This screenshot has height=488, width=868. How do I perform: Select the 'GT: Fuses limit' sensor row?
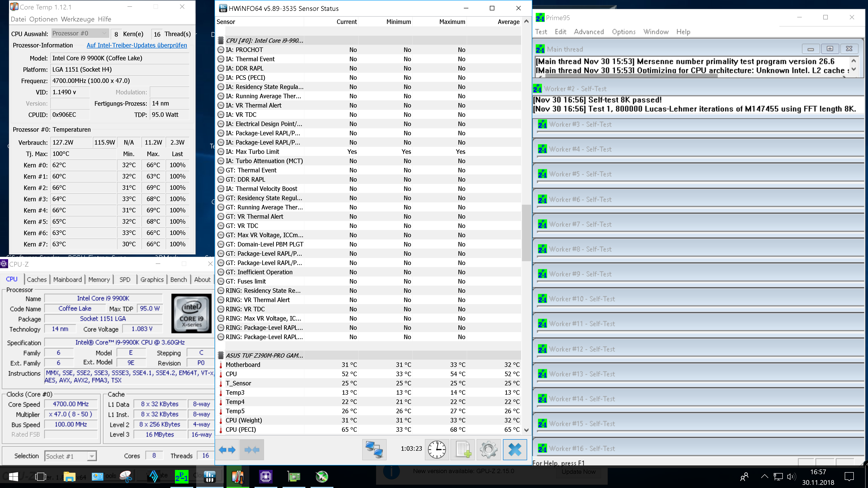(369, 282)
